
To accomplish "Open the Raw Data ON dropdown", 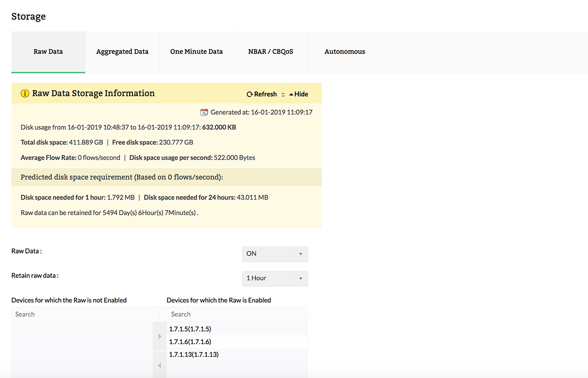I will [275, 253].
